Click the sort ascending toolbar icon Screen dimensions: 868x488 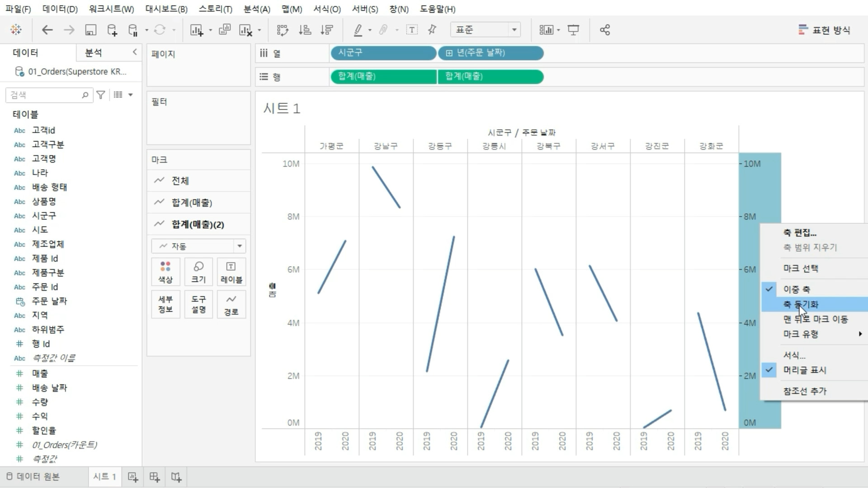tap(305, 30)
